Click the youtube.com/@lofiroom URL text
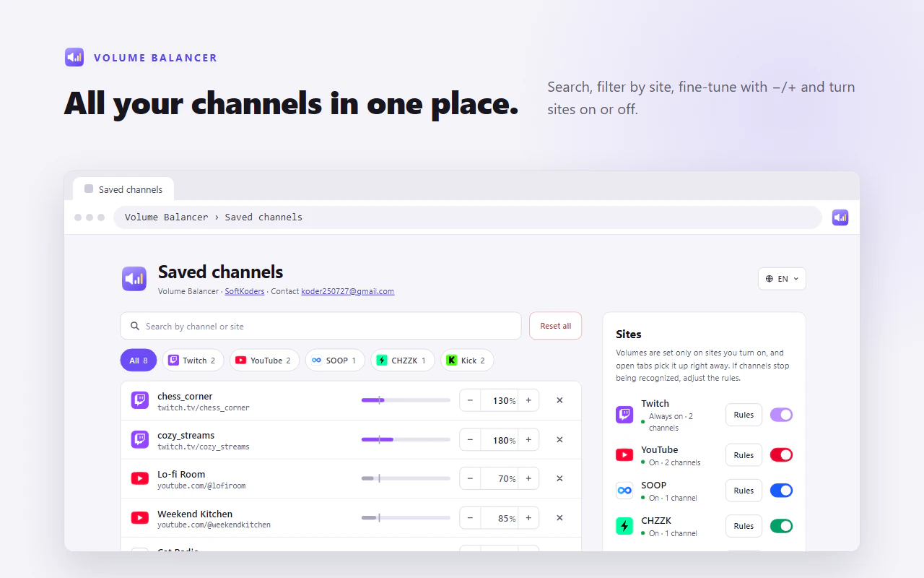The height and width of the screenshot is (578, 924). (201, 486)
